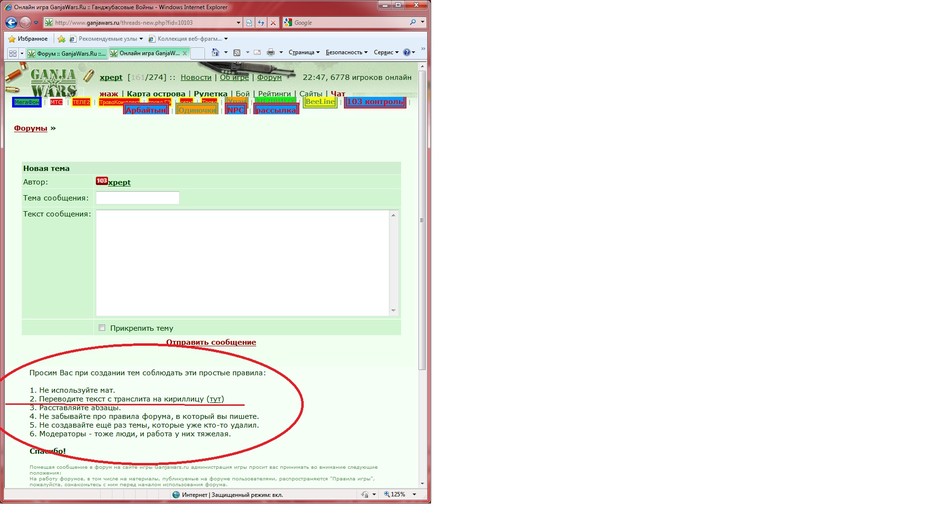Click the Арбайтын badge
This screenshot has height=523, width=930.
click(146, 110)
